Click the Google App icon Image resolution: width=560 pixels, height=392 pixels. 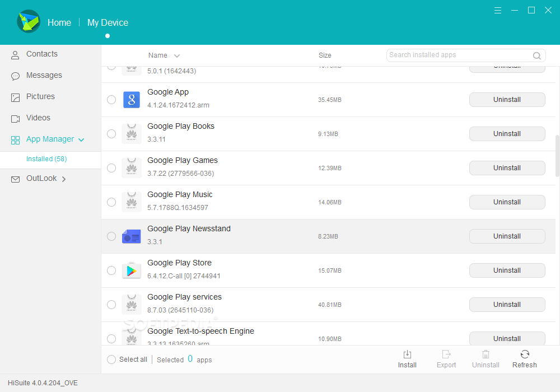coord(132,100)
